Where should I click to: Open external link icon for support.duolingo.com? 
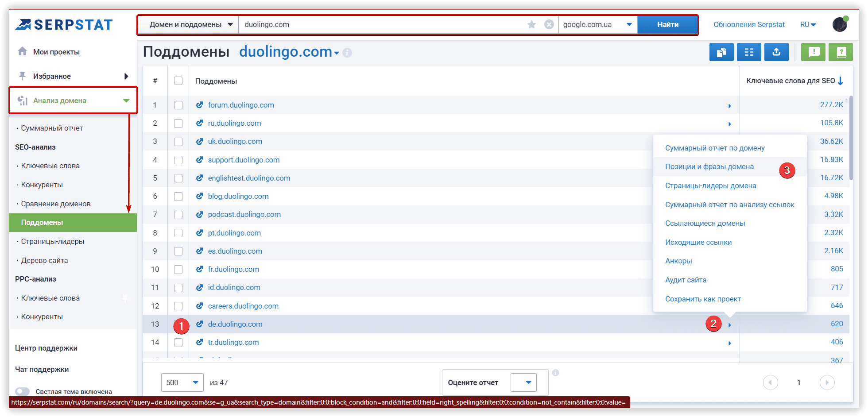200,160
